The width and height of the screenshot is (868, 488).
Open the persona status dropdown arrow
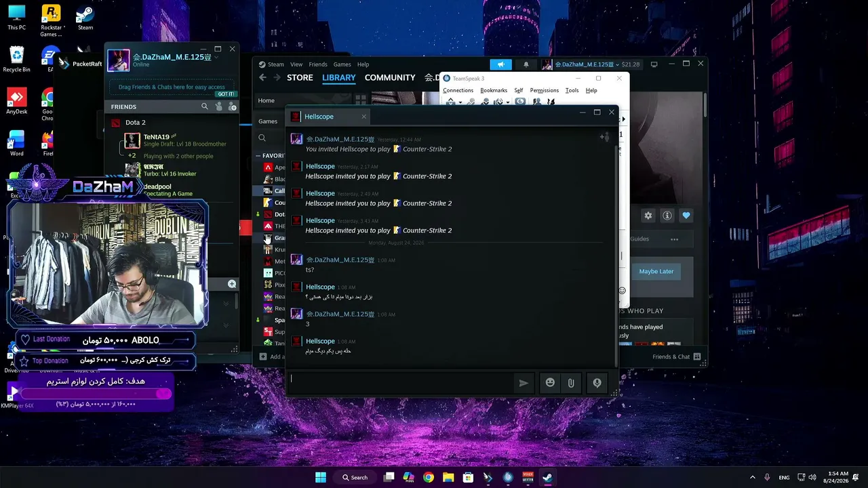(x=216, y=57)
